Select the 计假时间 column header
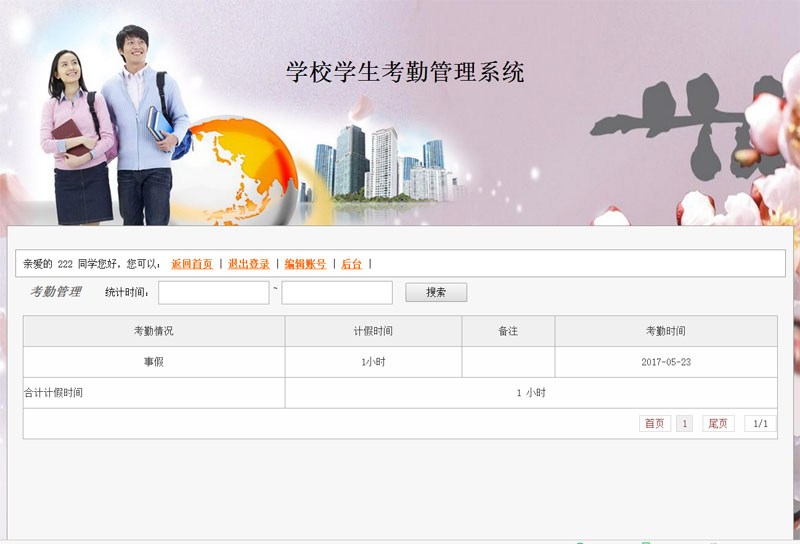 click(x=373, y=331)
